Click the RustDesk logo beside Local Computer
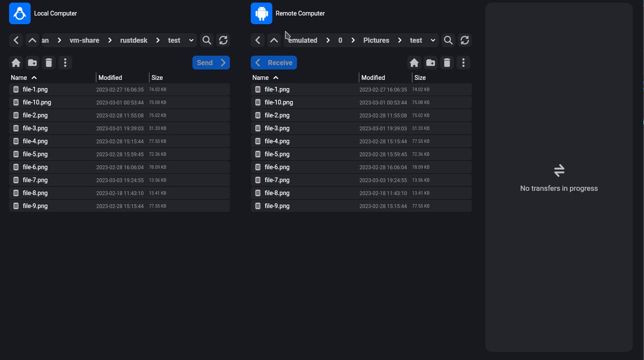This screenshot has width=644, height=360. (20, 13)
